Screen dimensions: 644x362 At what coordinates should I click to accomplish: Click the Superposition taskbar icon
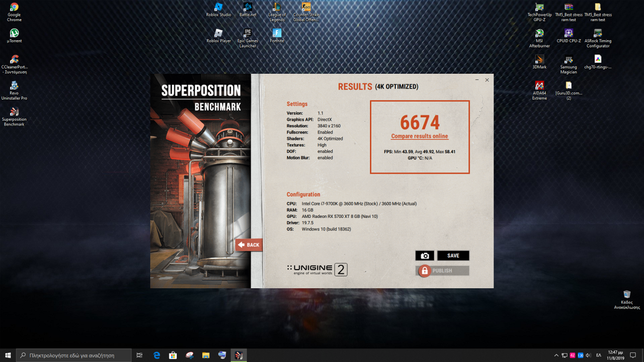click(238, 355)
